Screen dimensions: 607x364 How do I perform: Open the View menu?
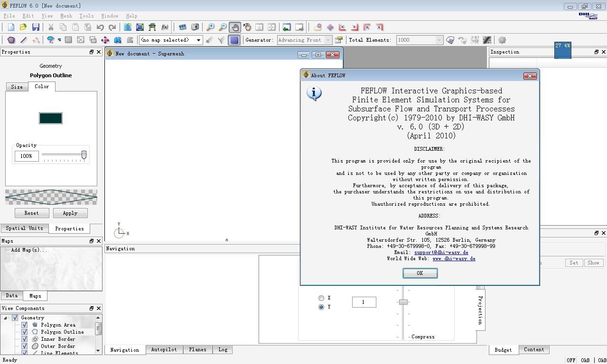pos(47,16)
